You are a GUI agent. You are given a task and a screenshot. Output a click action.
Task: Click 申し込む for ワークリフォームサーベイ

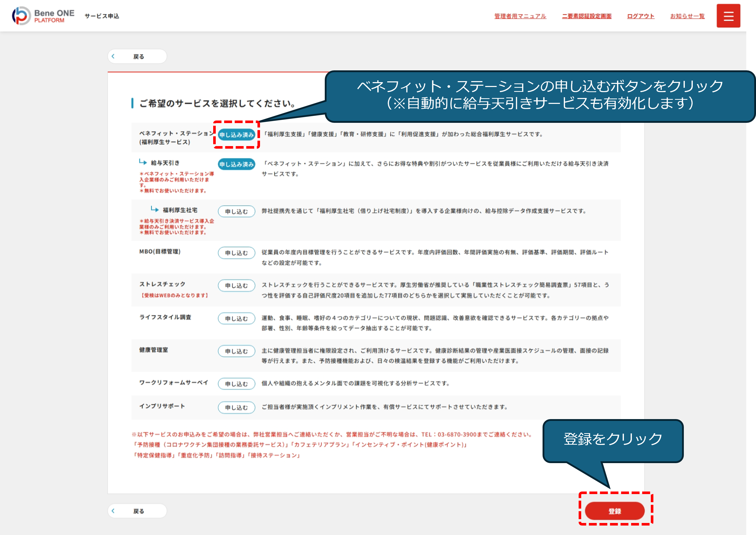point(236,384)
